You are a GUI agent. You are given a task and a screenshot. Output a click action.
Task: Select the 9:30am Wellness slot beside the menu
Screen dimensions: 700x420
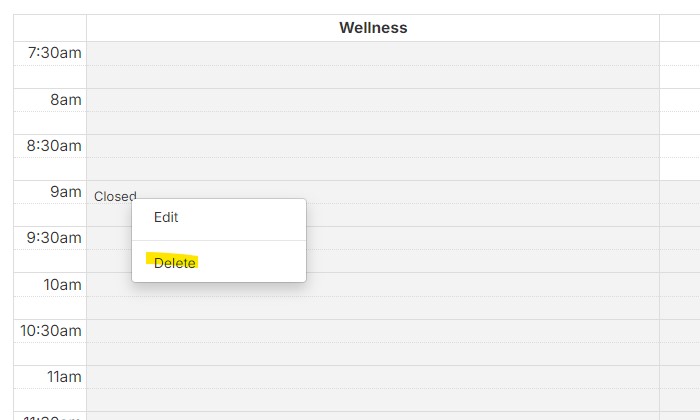480,238
